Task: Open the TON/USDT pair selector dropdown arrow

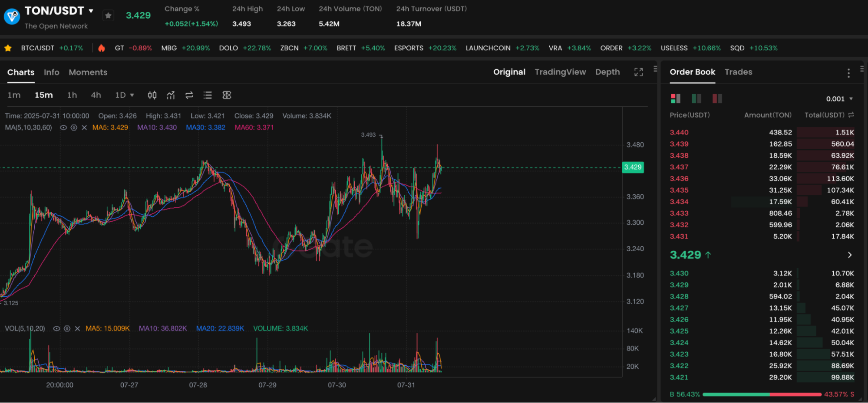Action: (x=91, y=11)
